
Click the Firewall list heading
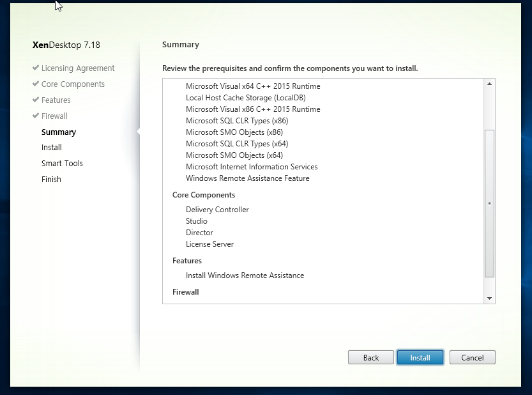[x=186, y=292]
